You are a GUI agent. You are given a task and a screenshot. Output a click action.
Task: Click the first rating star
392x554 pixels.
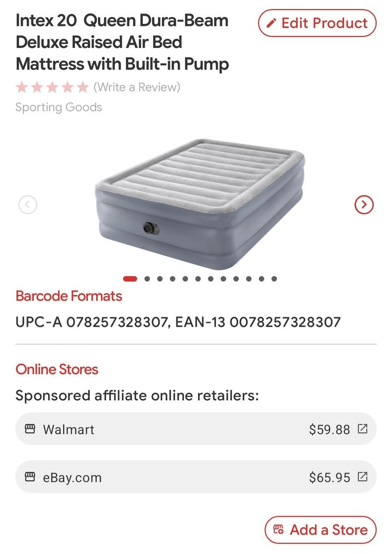(21, 87)
